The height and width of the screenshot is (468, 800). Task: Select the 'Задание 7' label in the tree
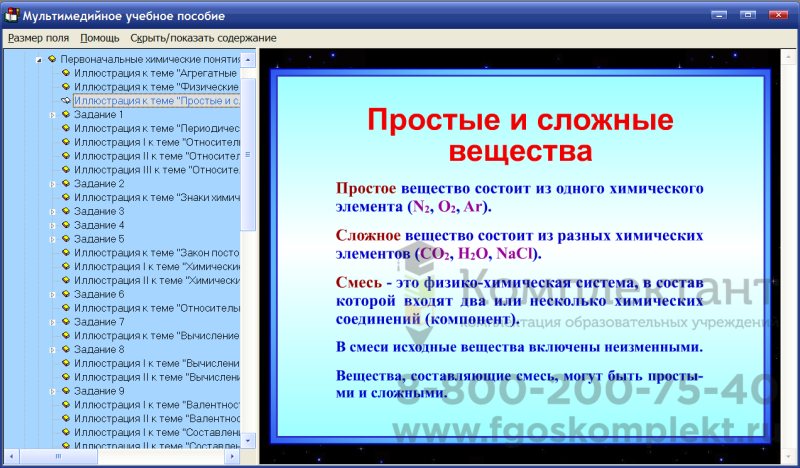click(x=99, y=322)
